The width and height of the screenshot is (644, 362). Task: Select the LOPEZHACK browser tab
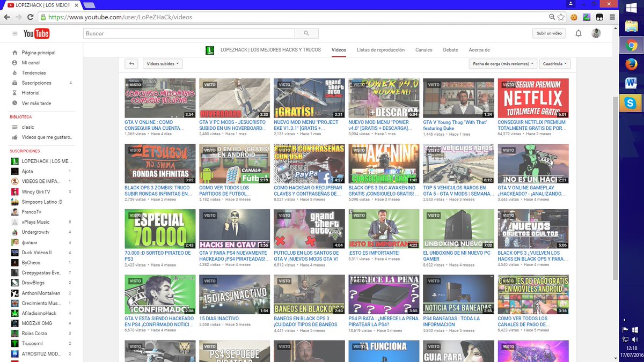[42, 4]
